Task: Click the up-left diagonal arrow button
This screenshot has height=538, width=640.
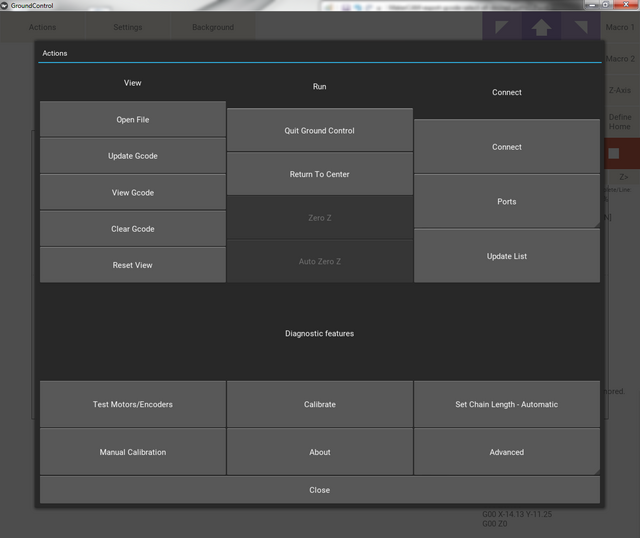Action: click(502, 27)
